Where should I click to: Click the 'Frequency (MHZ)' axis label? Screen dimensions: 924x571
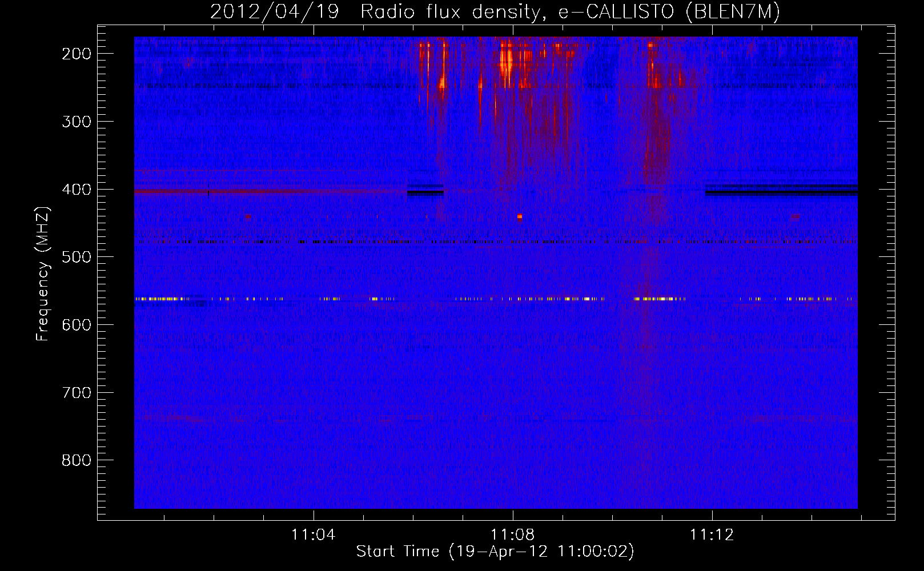click(x=43, y=274)
